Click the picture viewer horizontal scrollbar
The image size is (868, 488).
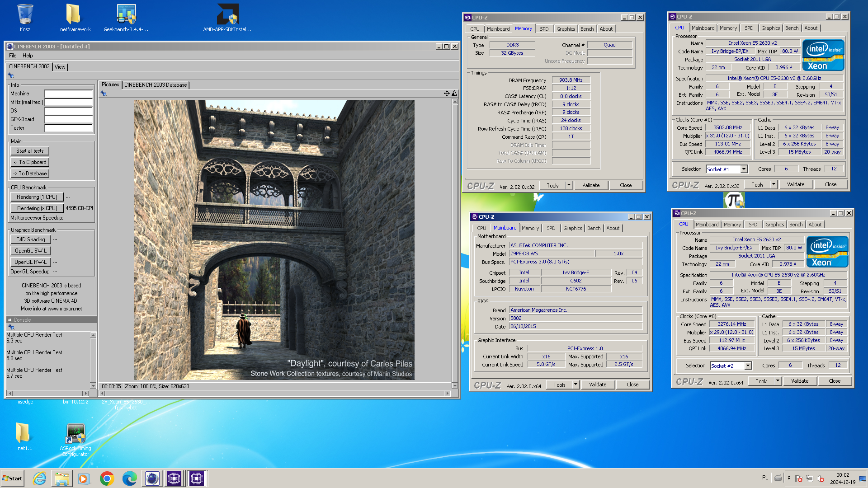pos(275,393)
